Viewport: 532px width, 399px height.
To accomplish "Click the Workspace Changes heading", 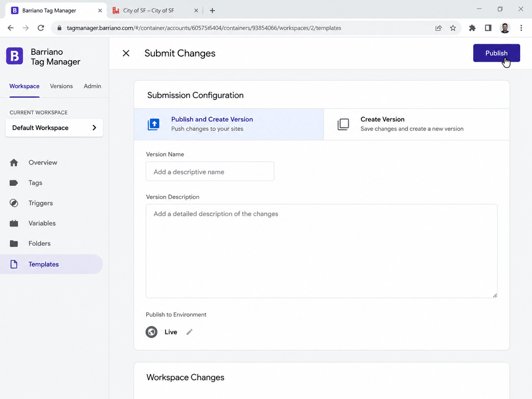I will tap(185, 377).
